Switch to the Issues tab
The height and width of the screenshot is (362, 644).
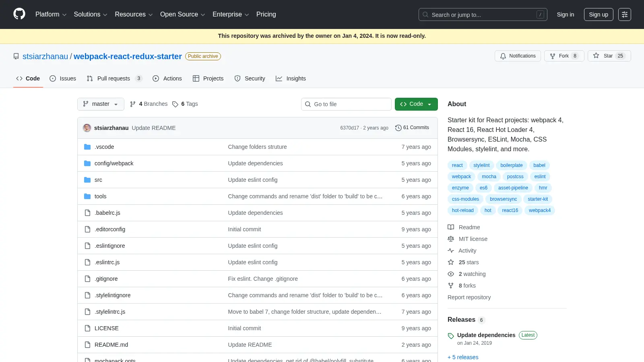(x=63, y=78)
